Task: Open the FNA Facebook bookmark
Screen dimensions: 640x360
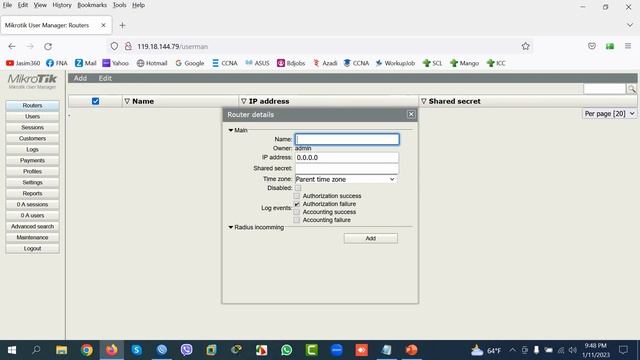Action: coord(57,63)
